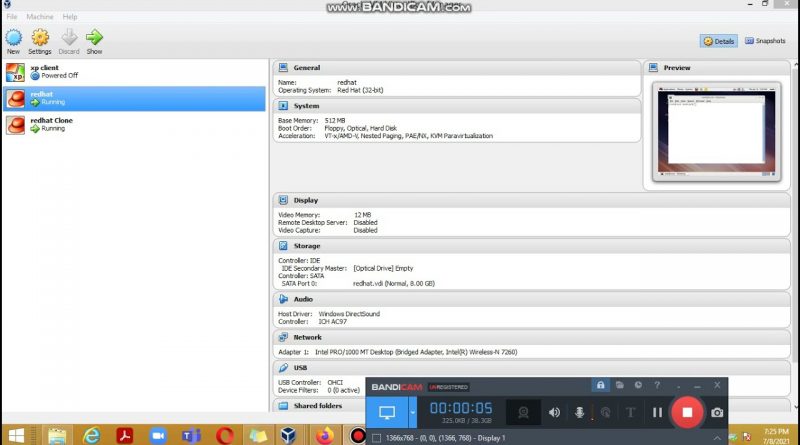Screen dimensions: 800x445
Task: Click Bandicam mouse effects icon
Action: [606, 412]
